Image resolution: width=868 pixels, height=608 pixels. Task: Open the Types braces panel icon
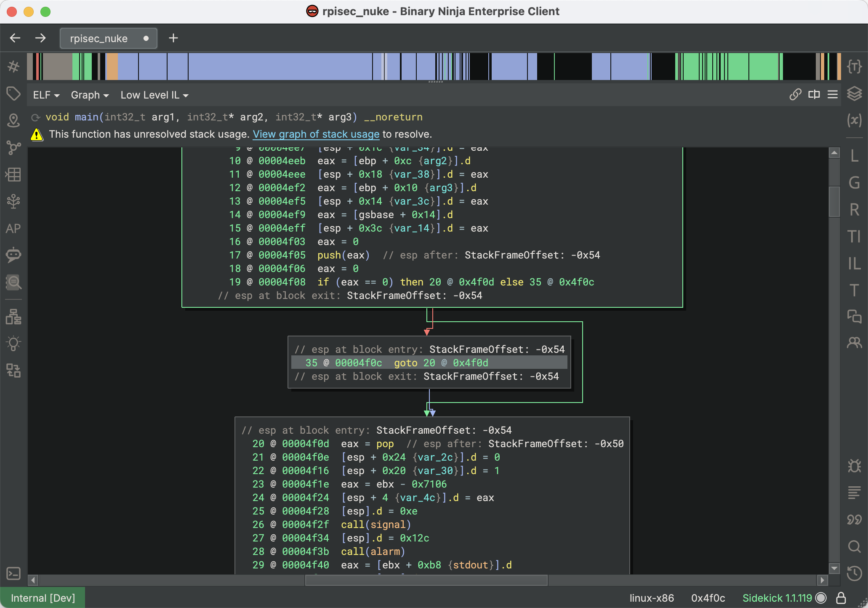pos(854,66)
